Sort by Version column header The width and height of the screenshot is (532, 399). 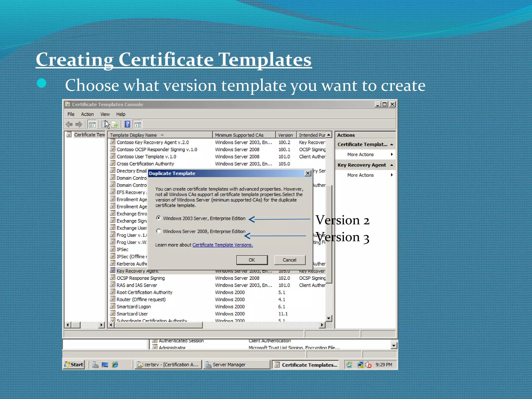point(286,135)
